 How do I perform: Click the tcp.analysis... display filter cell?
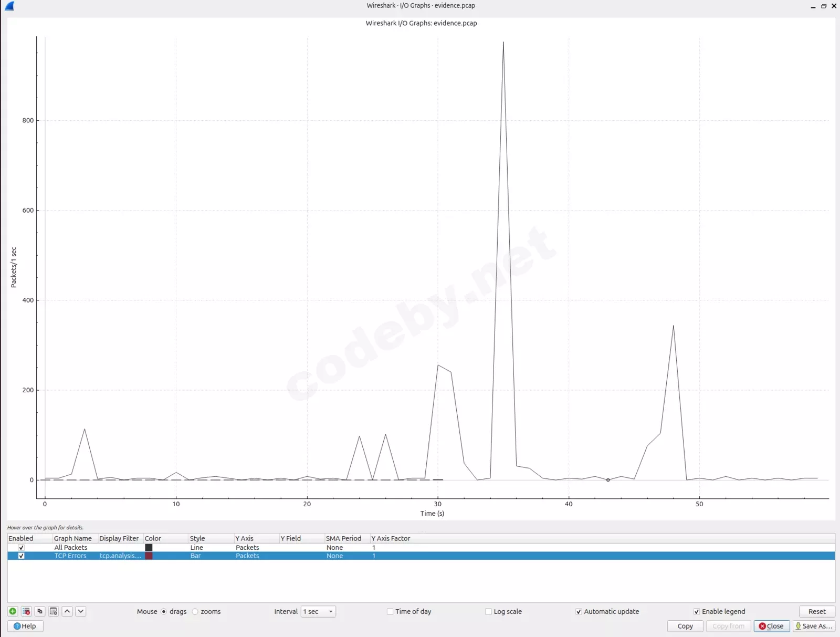(120, 556)
